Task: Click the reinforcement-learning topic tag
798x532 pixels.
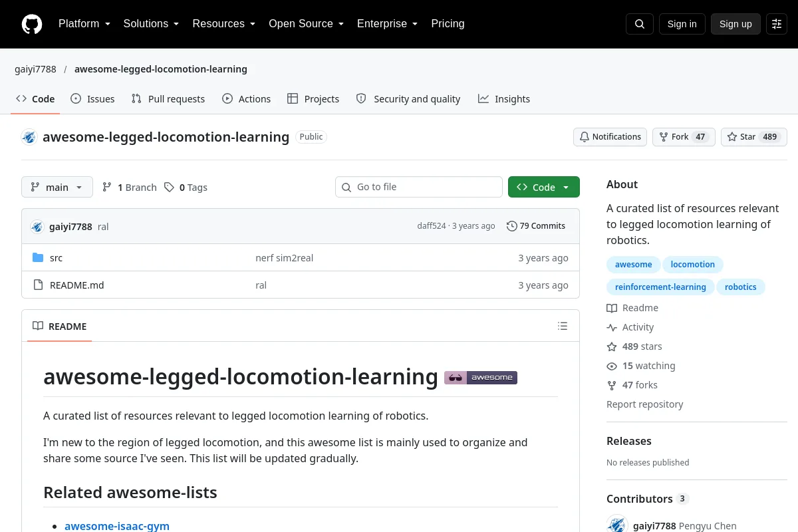Action: 660,287
